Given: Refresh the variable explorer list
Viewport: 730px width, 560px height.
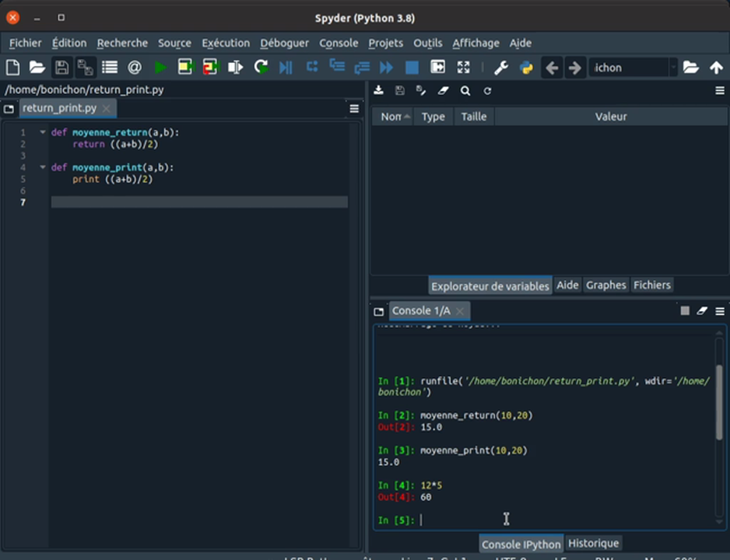Looking at the screenshot, I should click(x=487, y=91).
